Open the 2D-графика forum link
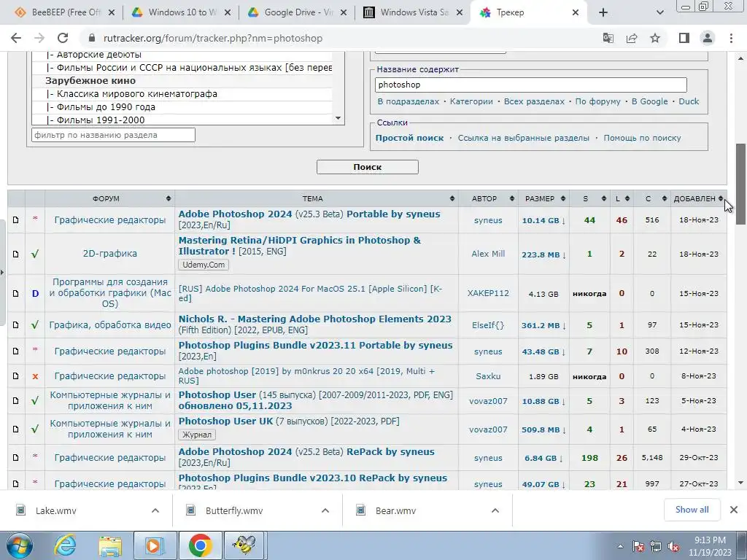747x560 pixels. 109,253
